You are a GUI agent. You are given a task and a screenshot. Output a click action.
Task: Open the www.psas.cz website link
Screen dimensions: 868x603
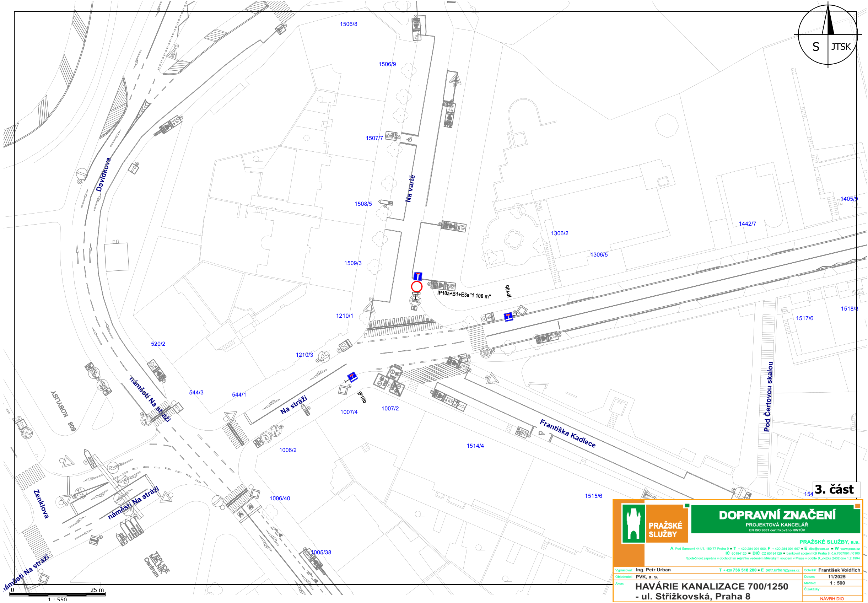pos(850,549)
